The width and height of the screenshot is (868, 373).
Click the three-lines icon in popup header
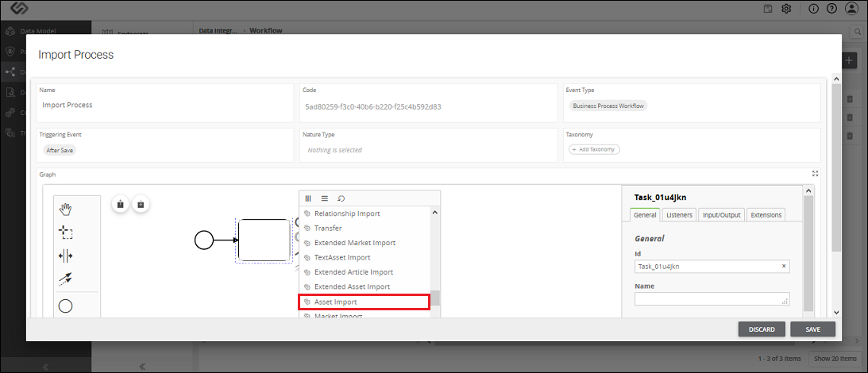point(324,198)
